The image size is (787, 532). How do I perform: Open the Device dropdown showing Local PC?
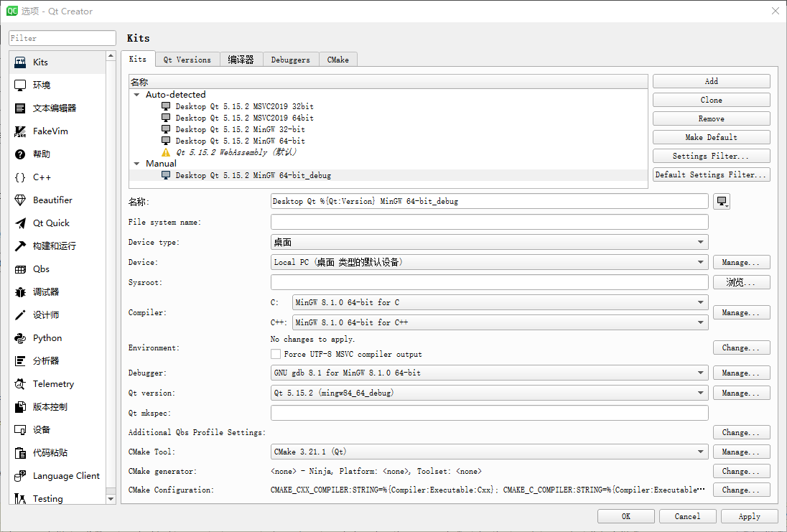(x=490, y=263)
